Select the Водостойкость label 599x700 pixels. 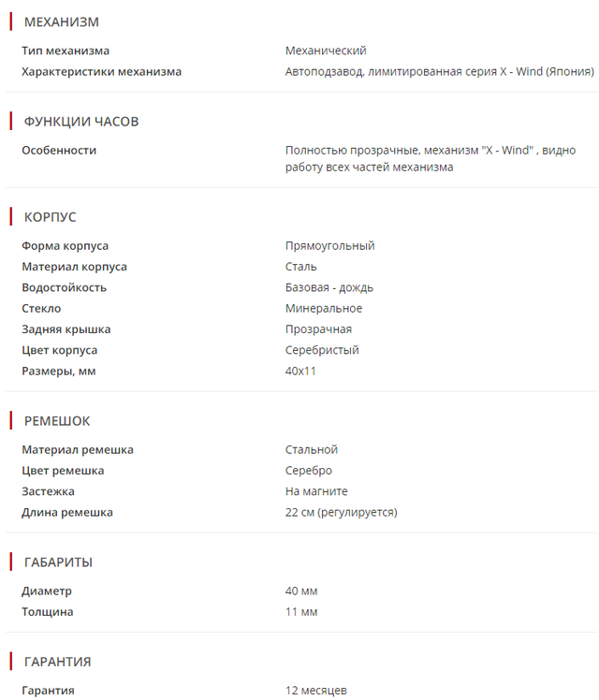pyautogui.click(x=64, y=287)
